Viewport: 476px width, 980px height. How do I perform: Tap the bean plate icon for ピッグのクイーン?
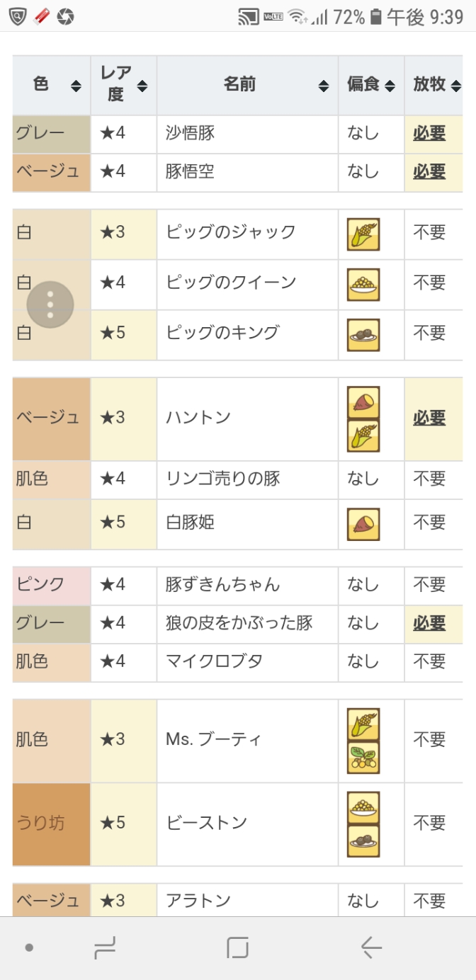(x=363, y=285)
